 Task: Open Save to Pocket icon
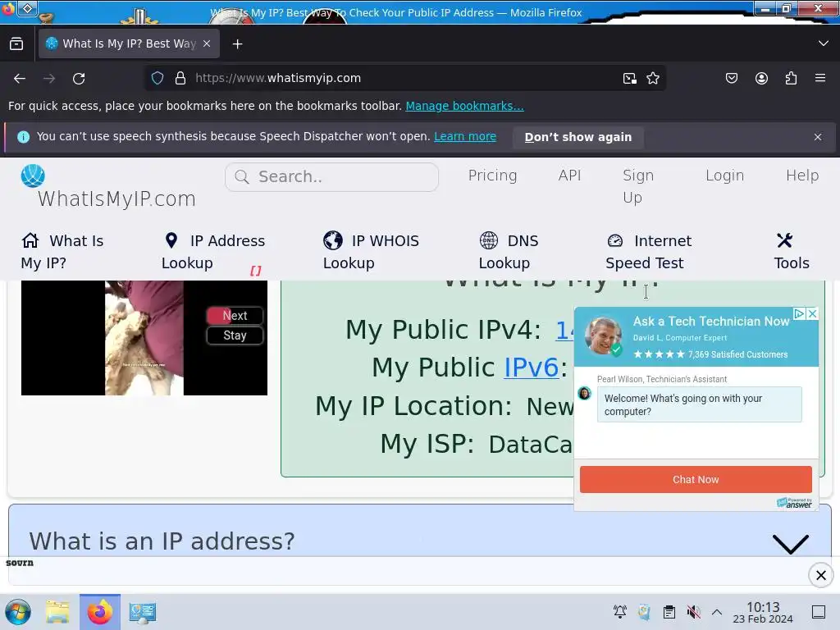(x=731, y=78)
